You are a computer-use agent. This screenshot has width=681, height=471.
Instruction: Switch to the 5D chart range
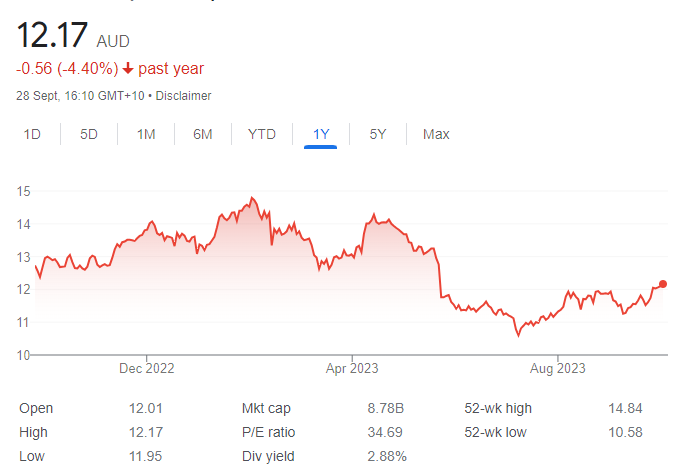click(89, 134)
